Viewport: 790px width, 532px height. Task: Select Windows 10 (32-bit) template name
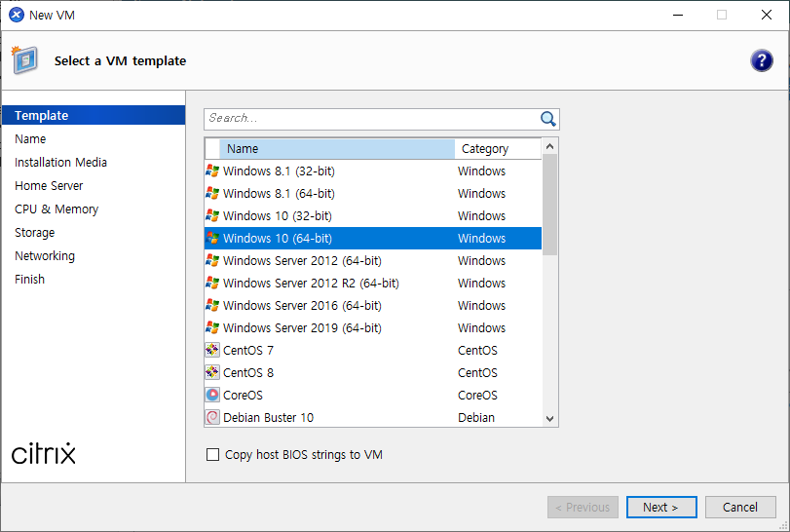click(278, 216)
